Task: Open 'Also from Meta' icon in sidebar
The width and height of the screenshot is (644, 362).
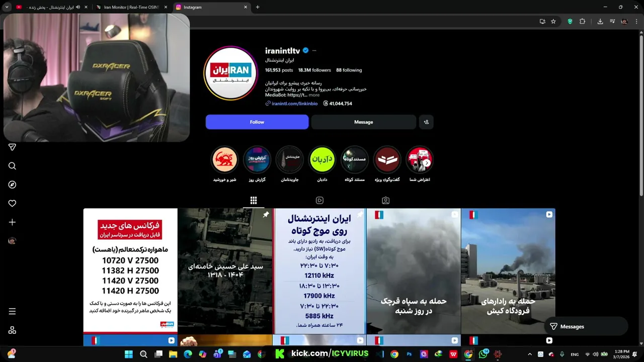Action: 12,330
